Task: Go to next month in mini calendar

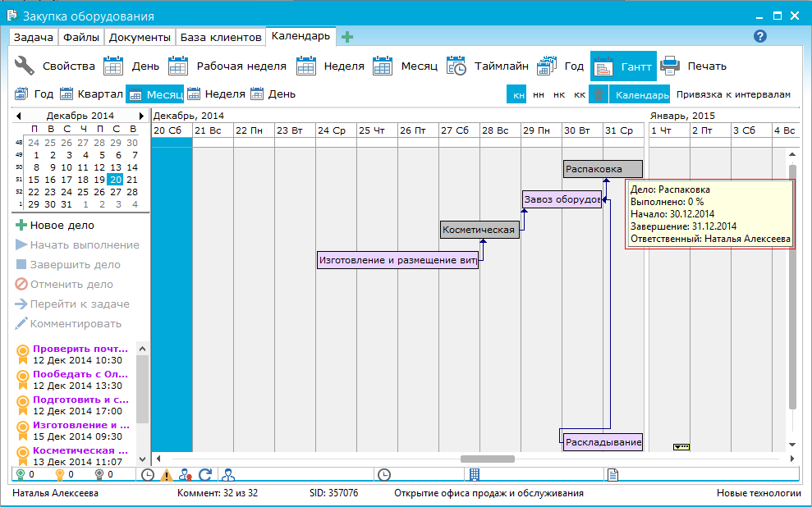Action: [x=141, y=116]
